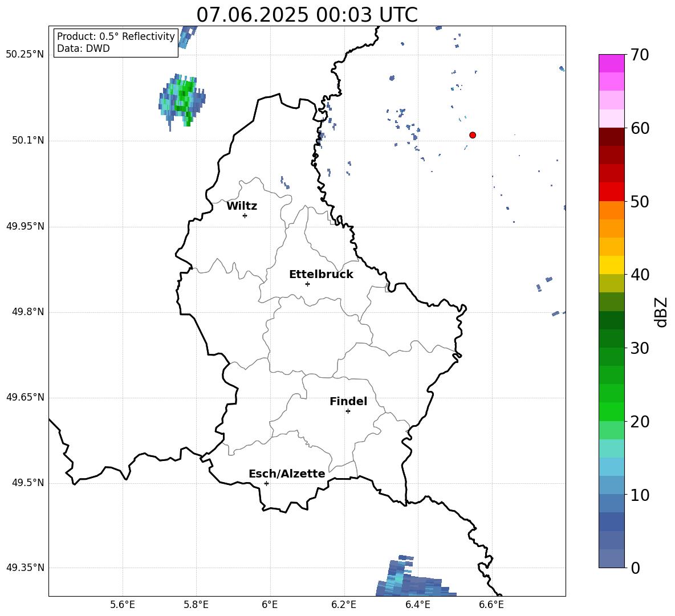Click the Wiltz station cross marker
This screenshot has height=616, width=675.
pyautogui.click(x=245, y=215)
